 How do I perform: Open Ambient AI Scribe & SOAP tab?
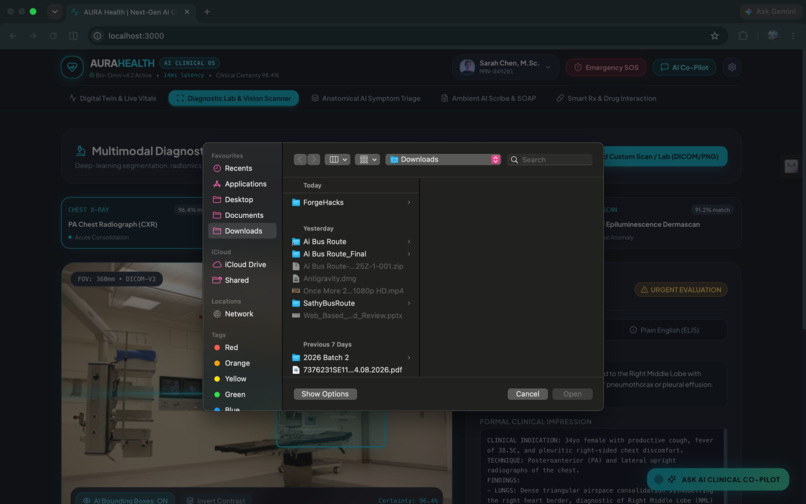coord(488,98)
